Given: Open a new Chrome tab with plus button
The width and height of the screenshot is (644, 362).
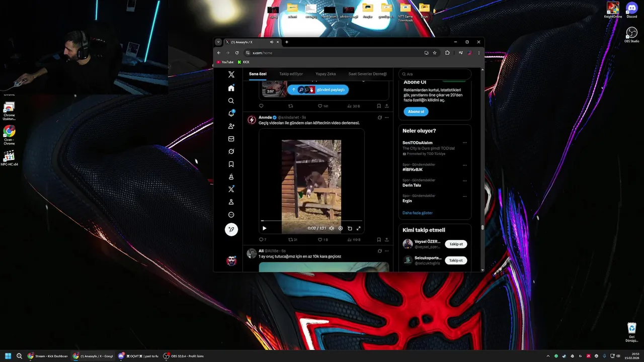Looking at the screenshot, I should (x=287, y=42).
